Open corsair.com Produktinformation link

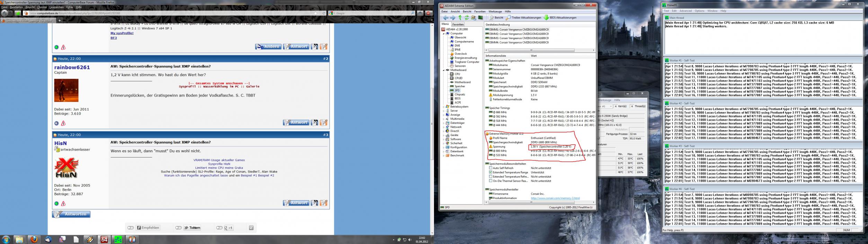[x=555, y=198]
